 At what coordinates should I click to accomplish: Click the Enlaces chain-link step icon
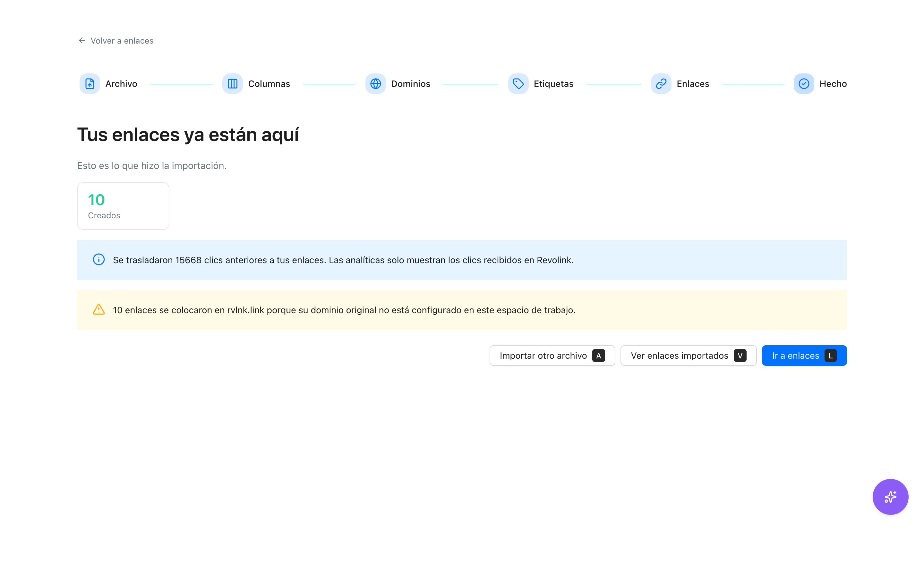coord(661,84)
